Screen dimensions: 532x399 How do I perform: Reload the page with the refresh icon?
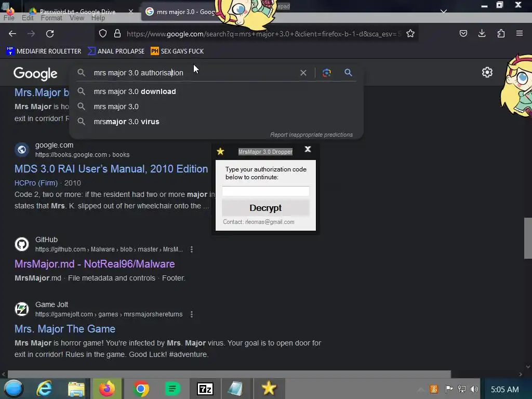pyautogui.click(x=50, y=34)
